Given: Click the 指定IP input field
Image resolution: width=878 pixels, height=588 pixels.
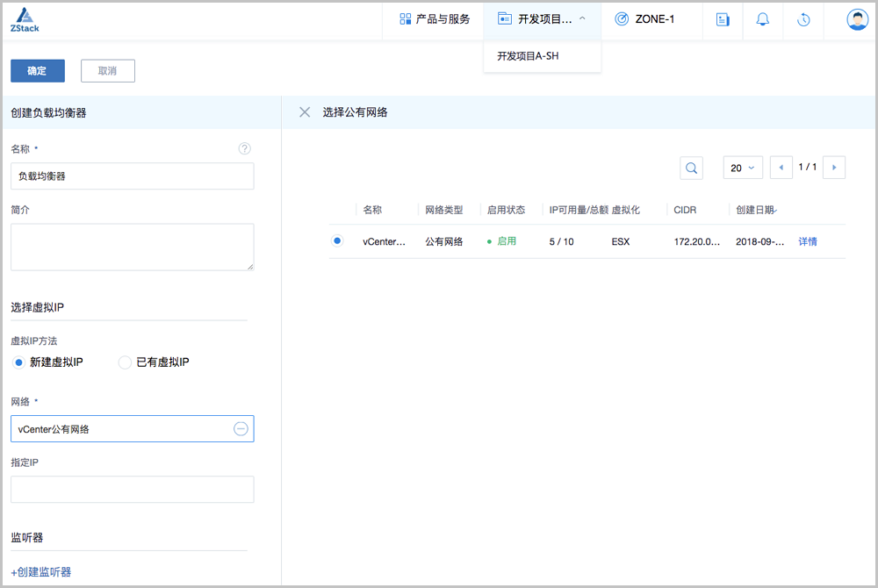Looking at the screenshot, I should pyautogui.click(x=132, y=490).
